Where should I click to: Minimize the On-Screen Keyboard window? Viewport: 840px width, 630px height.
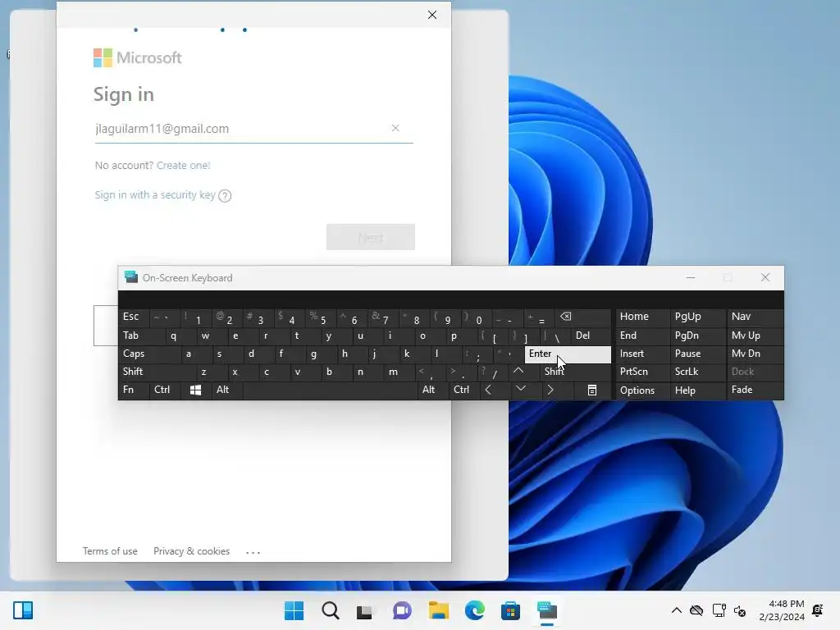coord(691,277)
